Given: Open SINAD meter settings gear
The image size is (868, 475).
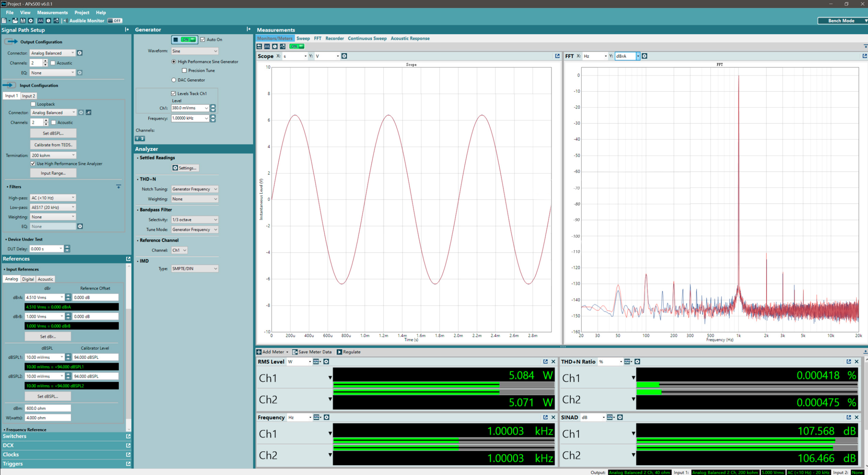Looking at the screenshot, I should pos(620,417).
